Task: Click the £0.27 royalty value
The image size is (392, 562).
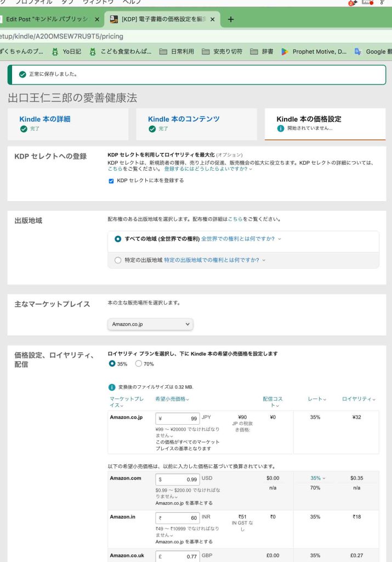Action: 356,555
